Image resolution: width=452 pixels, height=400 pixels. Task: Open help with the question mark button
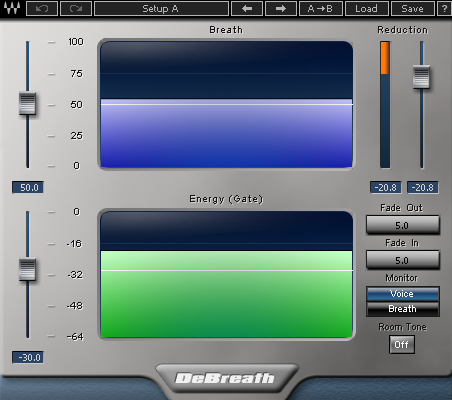tap(444, 8)
